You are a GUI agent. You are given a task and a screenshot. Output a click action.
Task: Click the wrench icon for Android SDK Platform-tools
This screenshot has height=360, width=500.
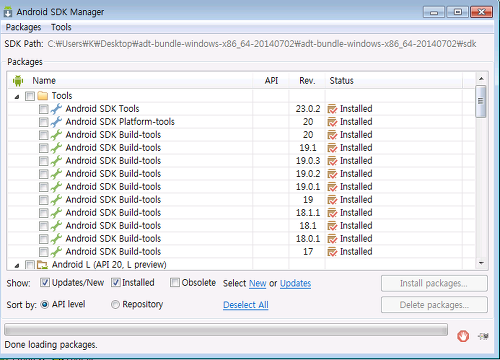click(x=56, y=122)
